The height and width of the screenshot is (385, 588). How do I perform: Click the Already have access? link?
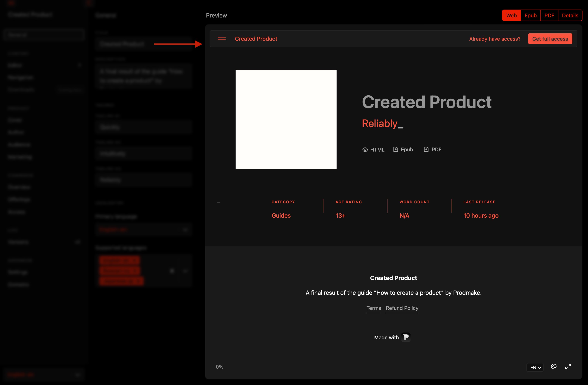pos(495,39)
